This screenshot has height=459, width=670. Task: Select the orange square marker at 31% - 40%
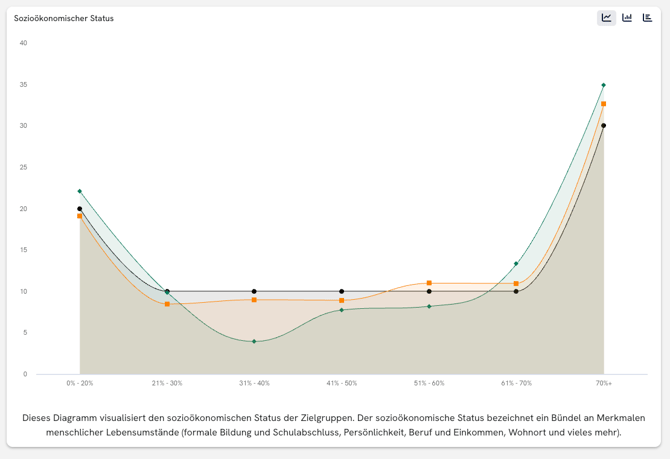254,300
